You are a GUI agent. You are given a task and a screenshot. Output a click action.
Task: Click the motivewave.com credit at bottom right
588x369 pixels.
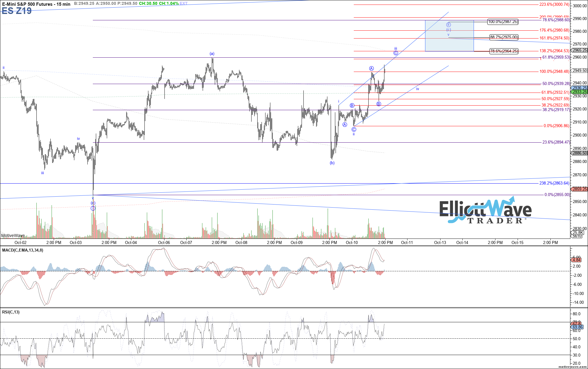573,367
